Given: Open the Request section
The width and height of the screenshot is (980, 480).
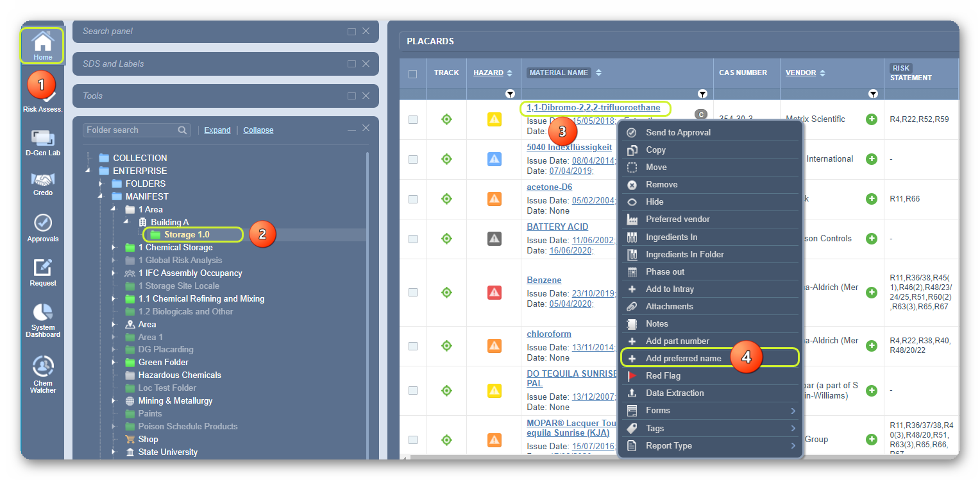Looking at the screenshot, I should coord(42,272).
